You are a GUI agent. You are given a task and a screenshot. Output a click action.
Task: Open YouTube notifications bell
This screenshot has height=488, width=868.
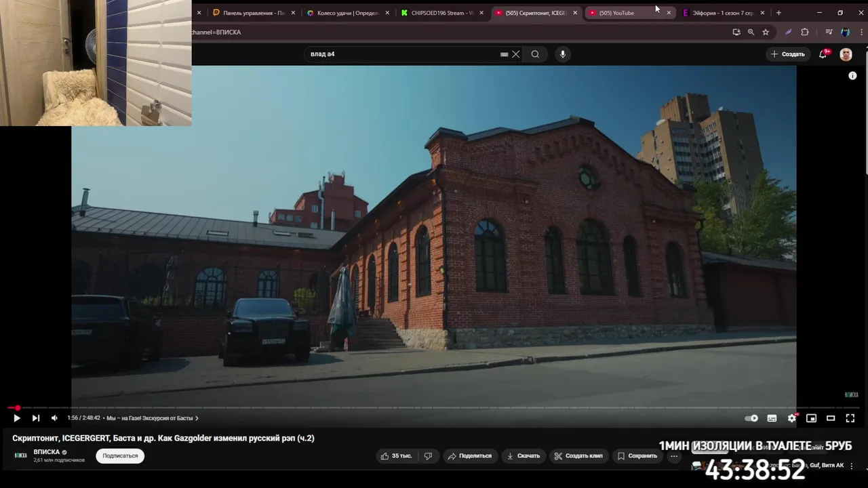coord(823,54)
